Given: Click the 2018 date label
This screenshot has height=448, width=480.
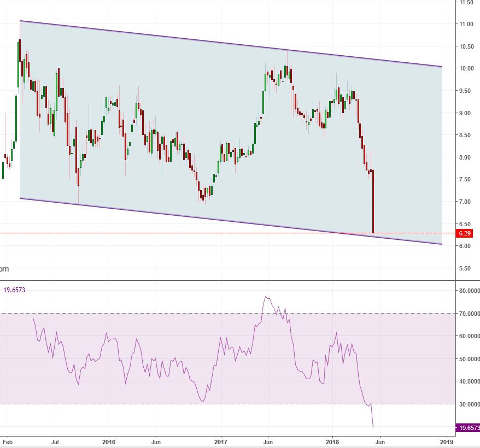Looking at the screenshot, I should click(332, 442).
